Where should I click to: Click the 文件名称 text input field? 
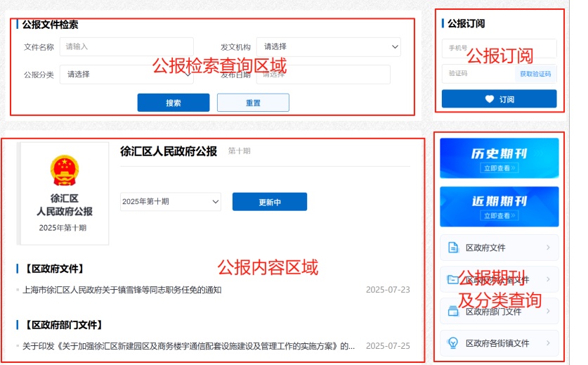click(126, 47)
